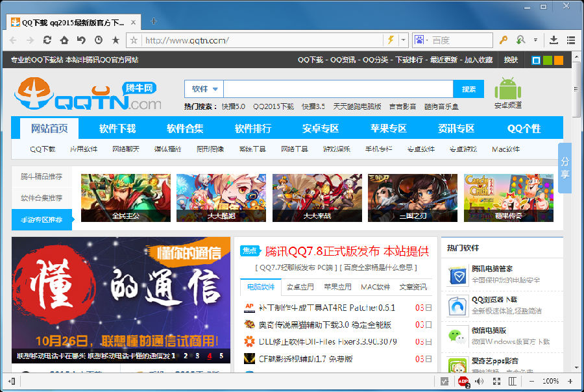Viewport: 584px width, 392px height.
Task: Select the green skin color swatch
Action: (548, 60)
